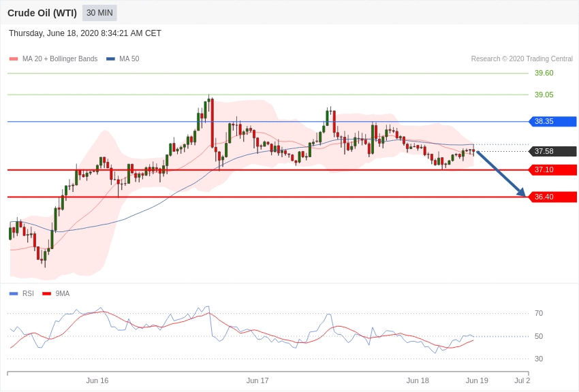Click the RSI 70 level label

coord(539,313)
